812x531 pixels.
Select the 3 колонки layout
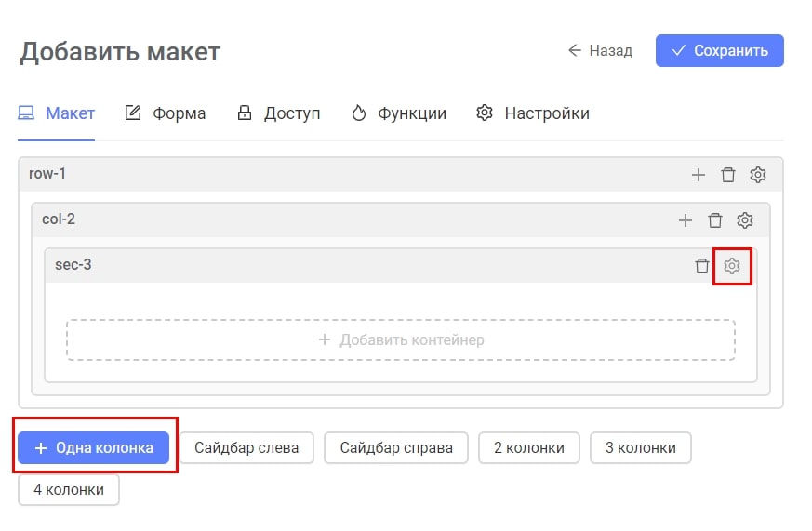click(641, 447)
